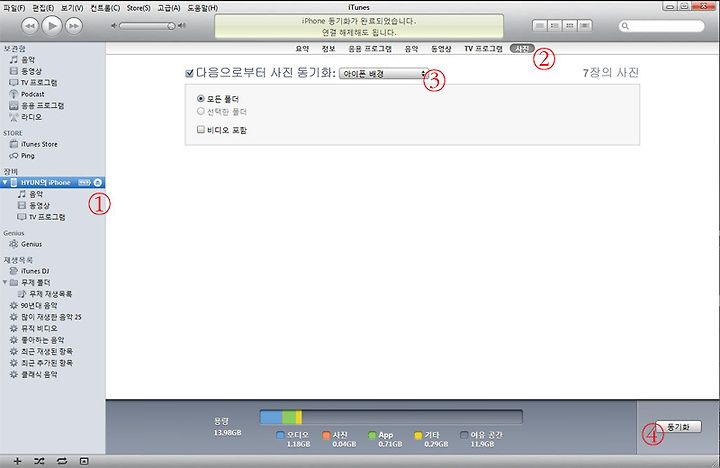Open 뮤직 비디오 smart playlist

pos(39,328)
